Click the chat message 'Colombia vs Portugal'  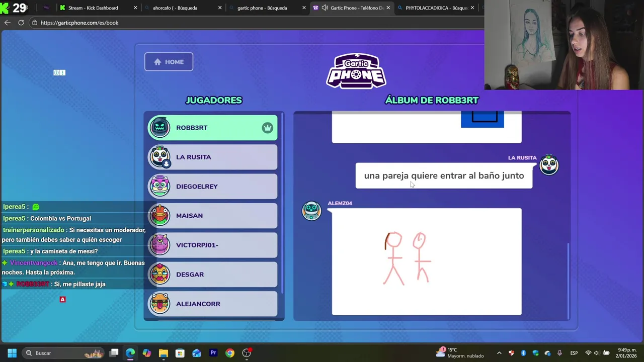tap(60, 218)
